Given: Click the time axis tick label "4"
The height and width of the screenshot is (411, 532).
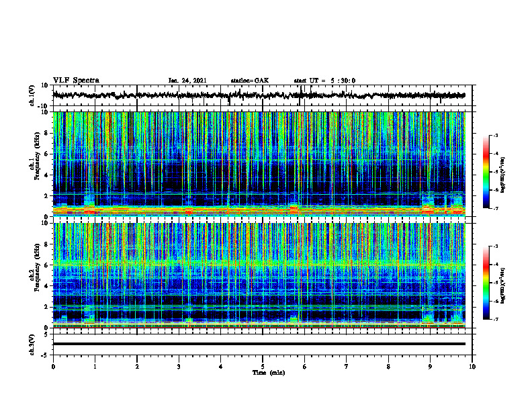Looking at the screenshot, I should (x=221, y=367).
